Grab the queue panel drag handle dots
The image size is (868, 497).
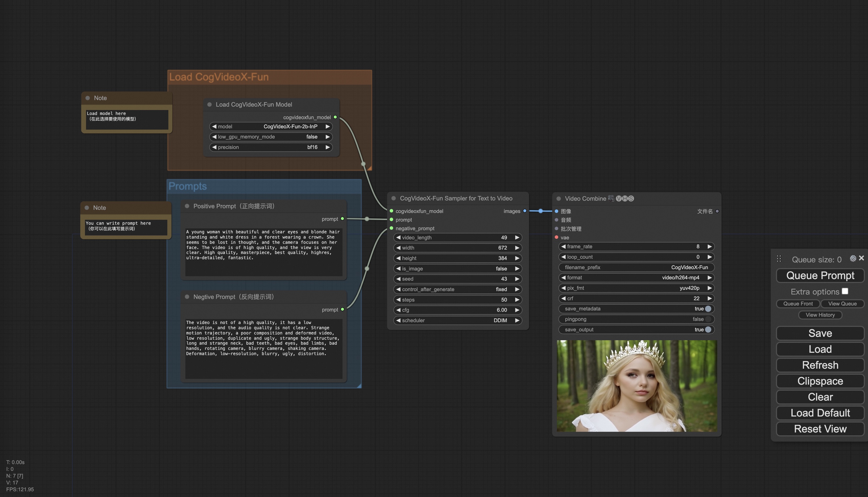point(779,259)
